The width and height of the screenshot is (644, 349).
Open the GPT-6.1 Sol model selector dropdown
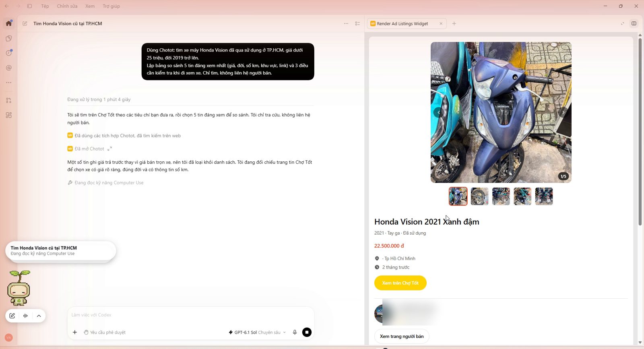[257, 332]
